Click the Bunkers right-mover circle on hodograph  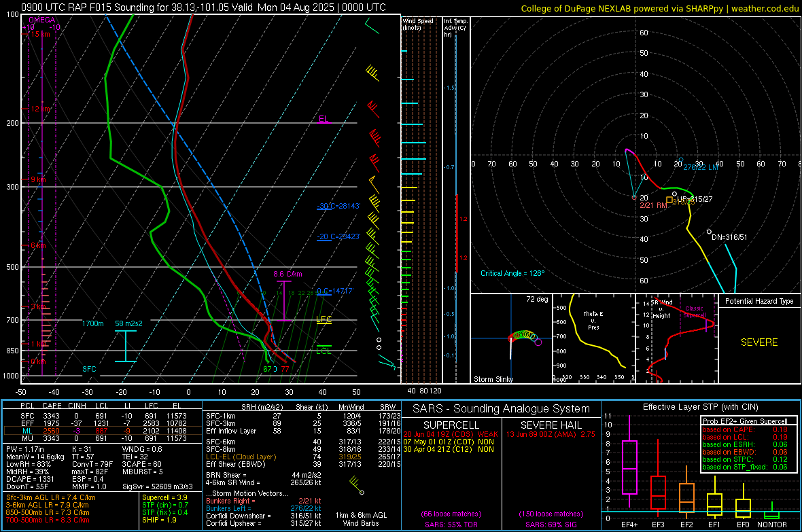click(x=634, y=198)
